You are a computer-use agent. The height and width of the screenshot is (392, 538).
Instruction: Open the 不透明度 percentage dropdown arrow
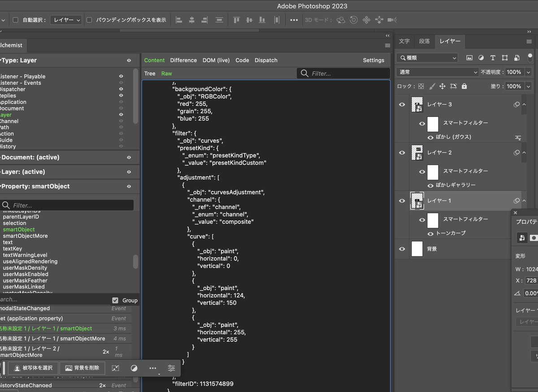(528, 72)
